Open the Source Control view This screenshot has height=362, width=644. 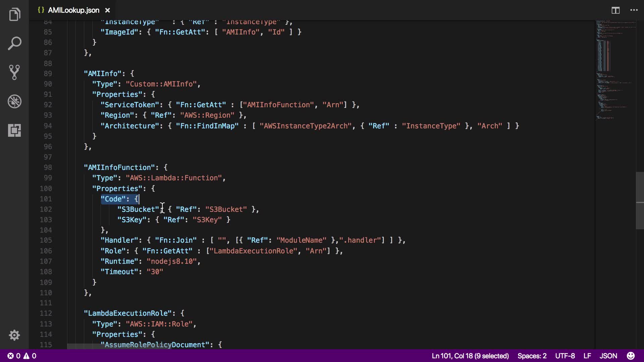(14, 72)
